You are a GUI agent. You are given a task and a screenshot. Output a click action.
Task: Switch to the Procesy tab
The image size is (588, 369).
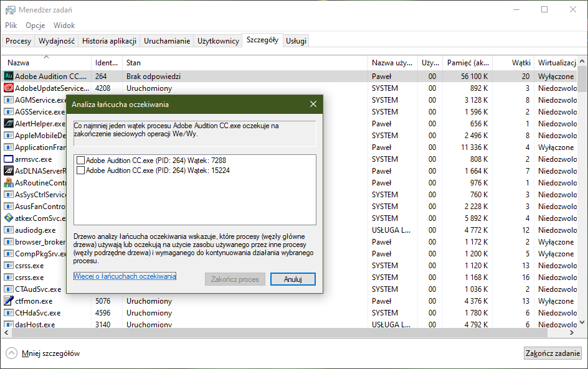19,41
